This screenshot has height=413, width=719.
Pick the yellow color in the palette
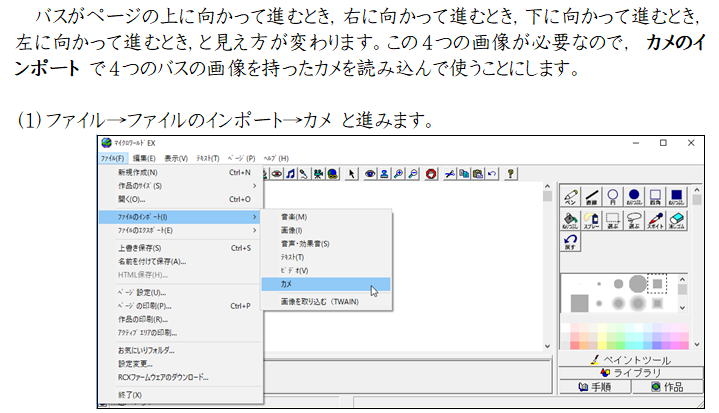(x=601, y=345)
